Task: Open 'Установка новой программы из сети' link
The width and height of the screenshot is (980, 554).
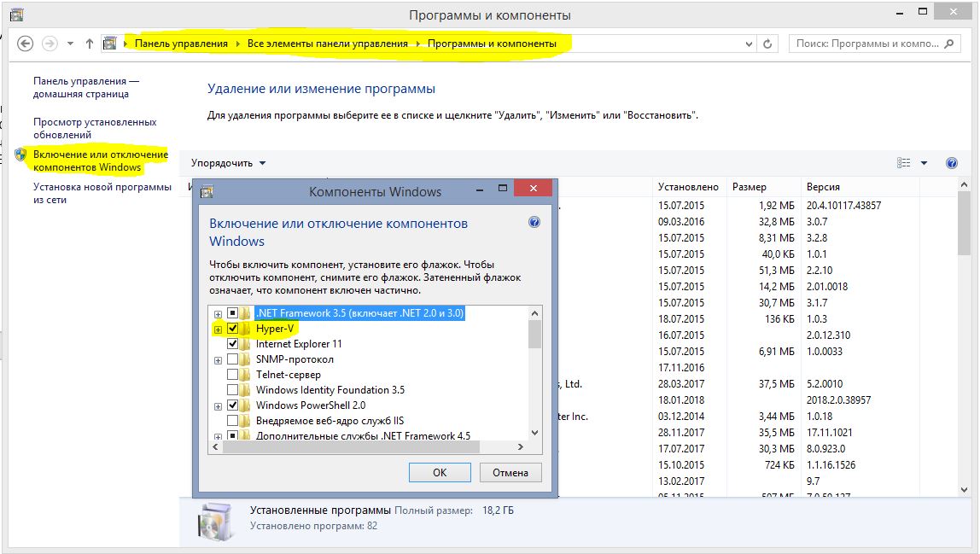Action: tap(102, 193)
